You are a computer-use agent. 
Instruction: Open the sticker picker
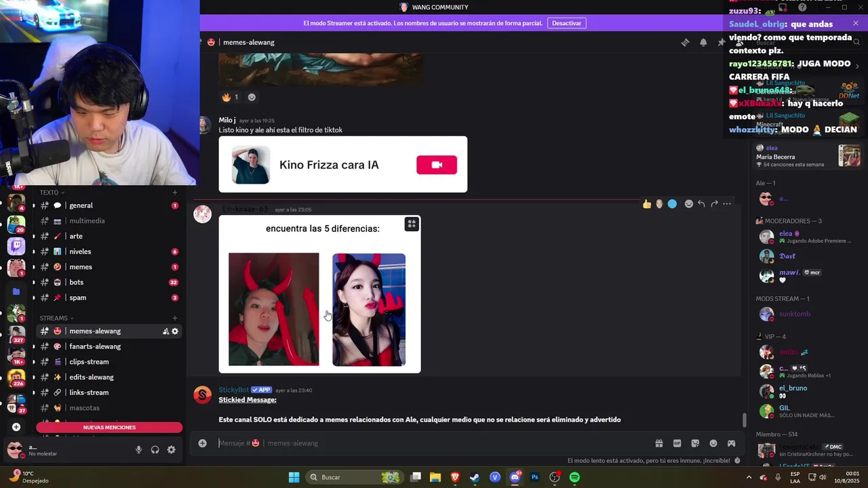tap(695, 443)
